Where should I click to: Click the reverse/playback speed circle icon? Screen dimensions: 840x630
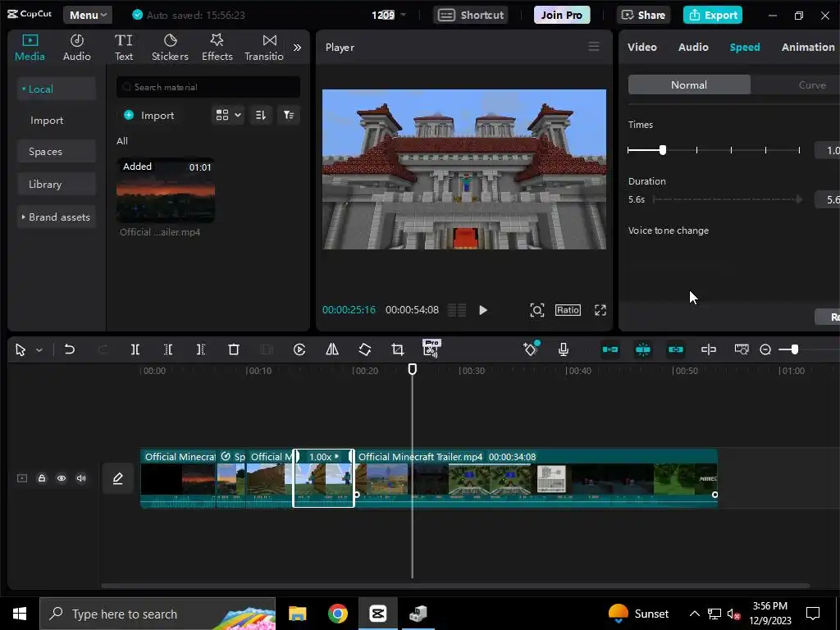pos(299,349)
